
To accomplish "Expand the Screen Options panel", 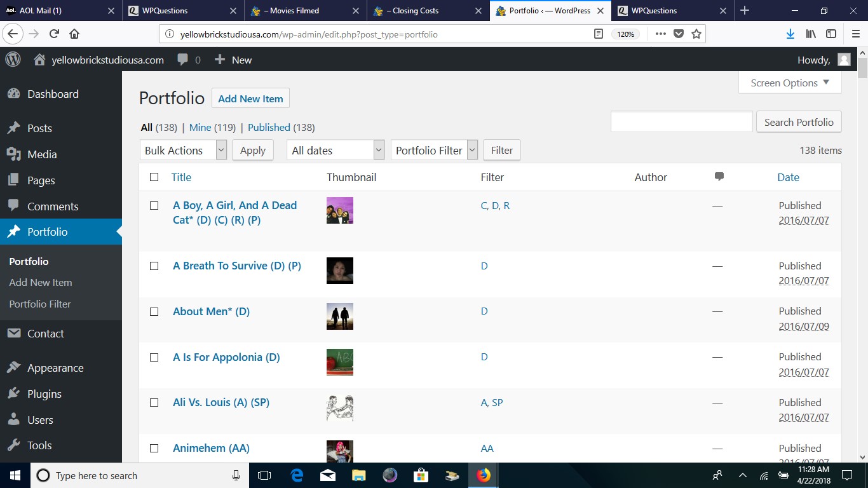I will [x=790, y=83].
